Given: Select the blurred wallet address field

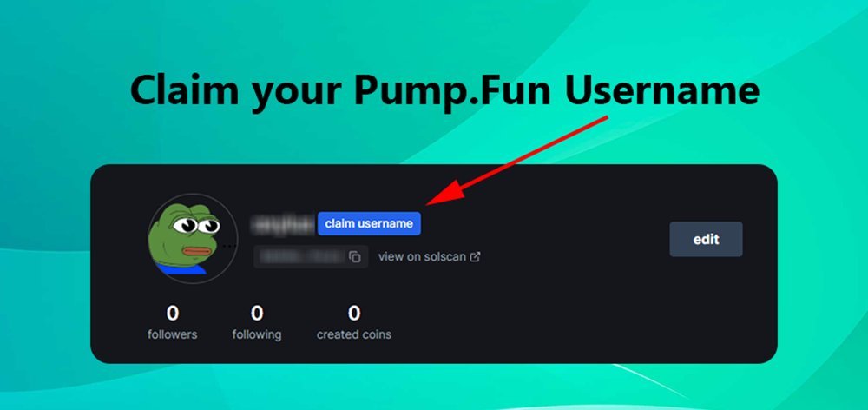Looking at the screenshot, I should (x=311, y=256).
